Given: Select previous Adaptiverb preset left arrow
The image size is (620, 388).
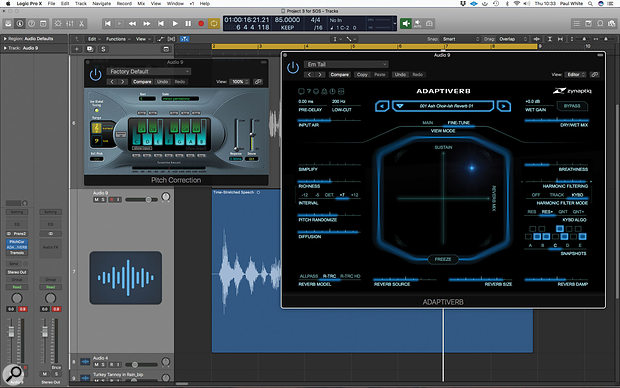Looking at the screenshot, I should point(382,106).
